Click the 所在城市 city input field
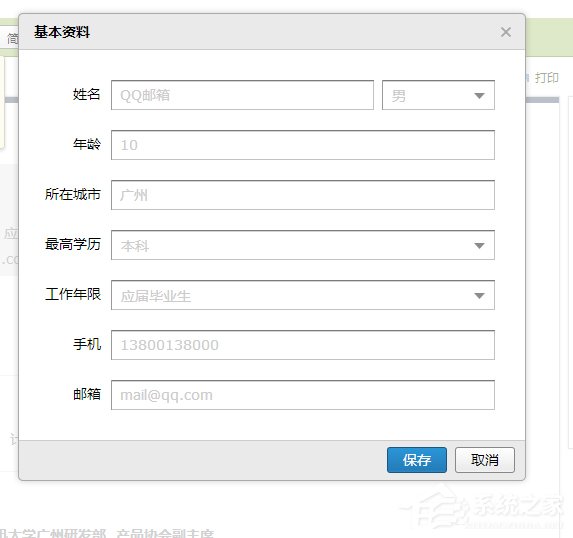The image size is (573, 538). [x=303, y=195]
